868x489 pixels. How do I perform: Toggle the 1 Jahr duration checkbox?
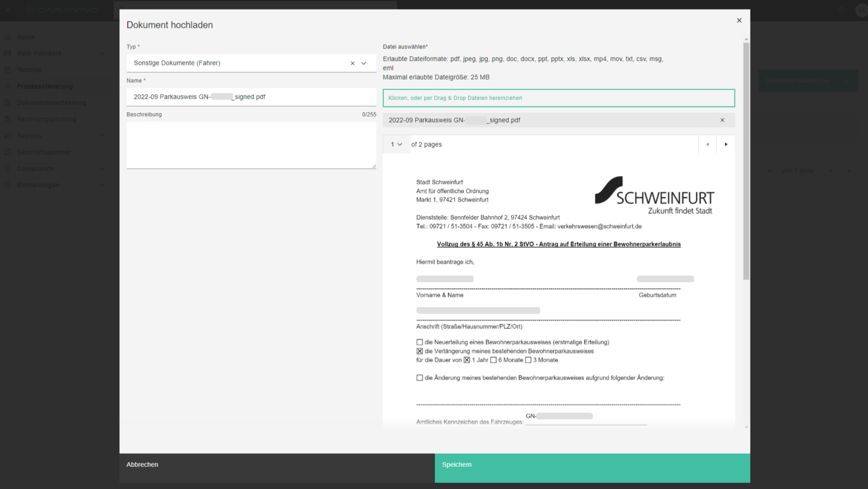click(467, 360)
